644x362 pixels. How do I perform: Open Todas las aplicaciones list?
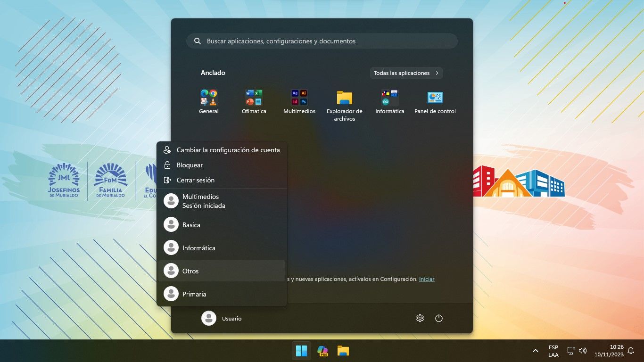[x=406, y=73]
